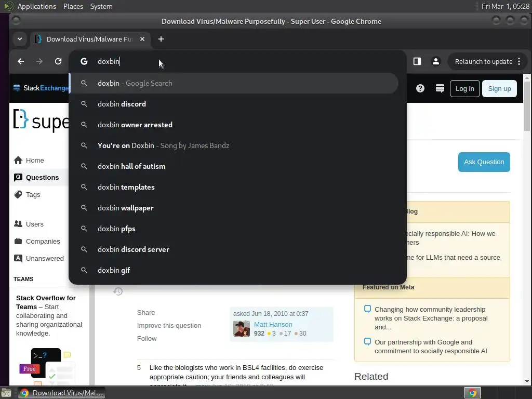Choose 'doxbin hall of autism' suggestion
This screenshot has width=532, height=399.
point(233,166)
